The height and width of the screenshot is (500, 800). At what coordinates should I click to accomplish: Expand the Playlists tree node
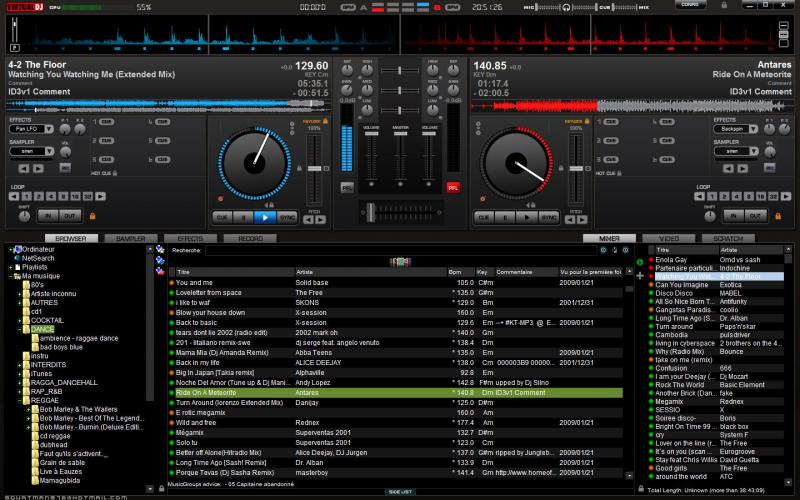tap(10, 267)
